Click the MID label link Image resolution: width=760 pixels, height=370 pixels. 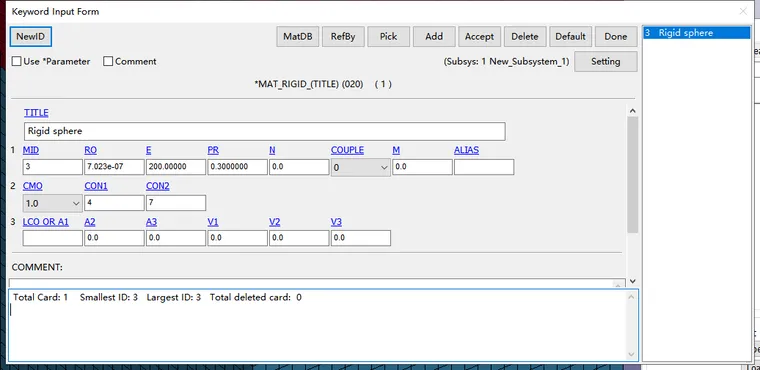click(x=31, y=150)
